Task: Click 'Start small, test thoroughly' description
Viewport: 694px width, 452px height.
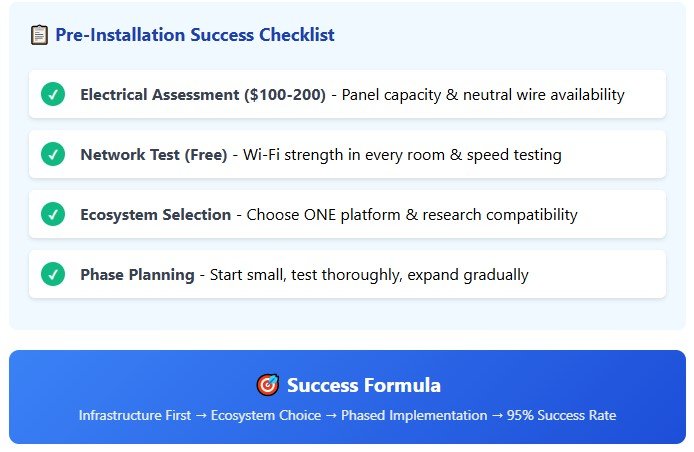Action: [306, 275]
